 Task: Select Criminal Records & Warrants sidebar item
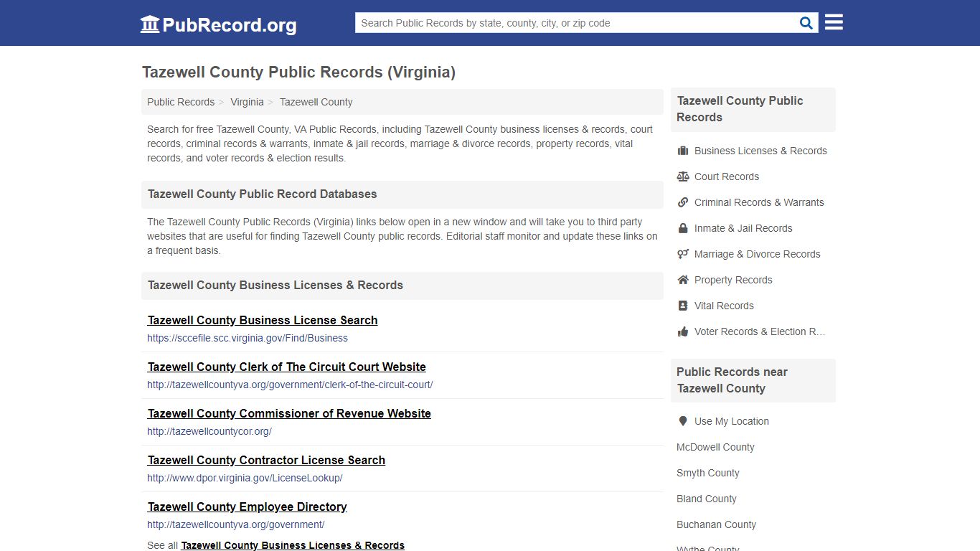pyautogui.click(x=759, y=202)
